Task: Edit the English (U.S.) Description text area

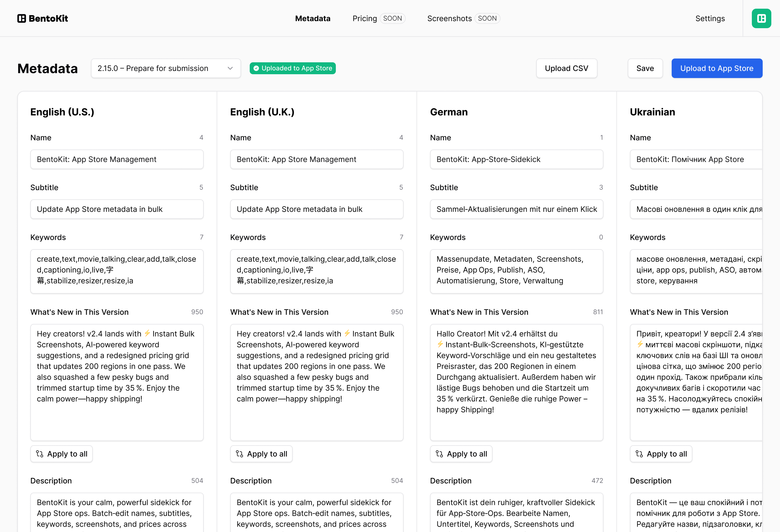Action: point(117,512)
